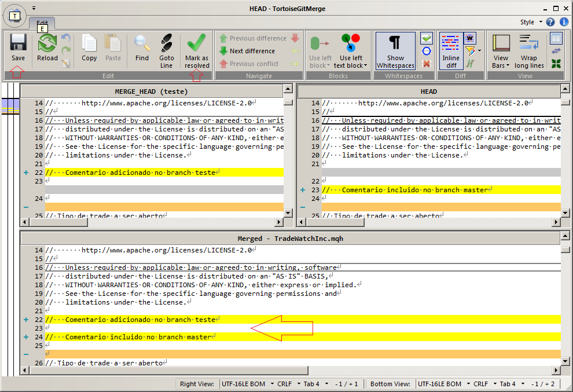The width and height of the screenshot is (573, 392).
Task: Click the Merged - TradeWatchInc.mqh pane header
Action: coord(290,239)
